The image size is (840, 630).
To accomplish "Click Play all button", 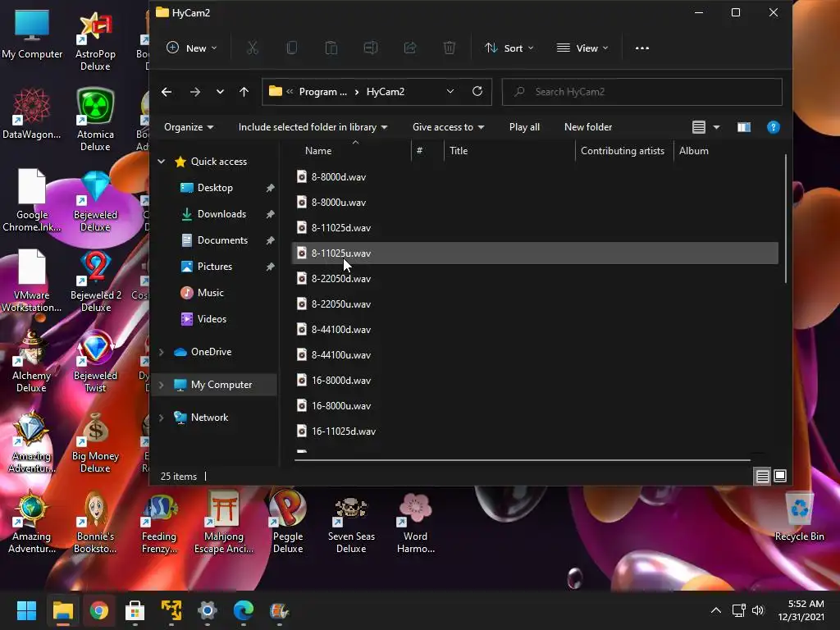I will click(x=524, y=127).
